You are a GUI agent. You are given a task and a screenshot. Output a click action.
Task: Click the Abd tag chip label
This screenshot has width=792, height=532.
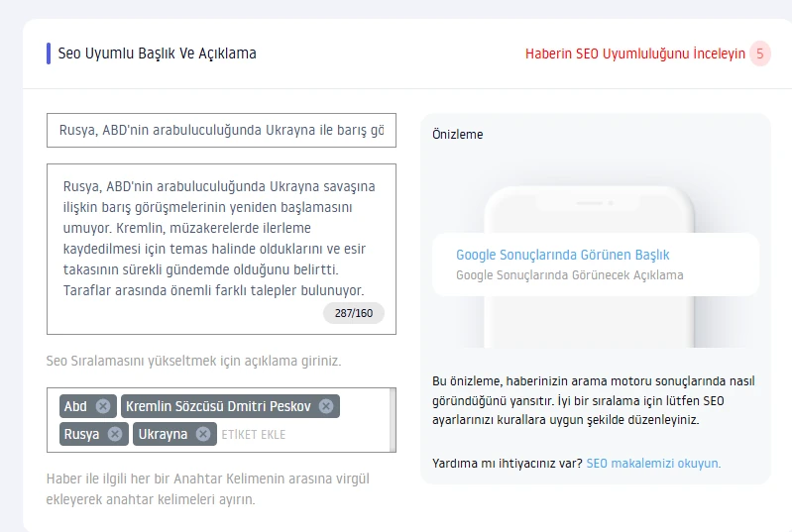pyautogui.click(x=75, y=406)
